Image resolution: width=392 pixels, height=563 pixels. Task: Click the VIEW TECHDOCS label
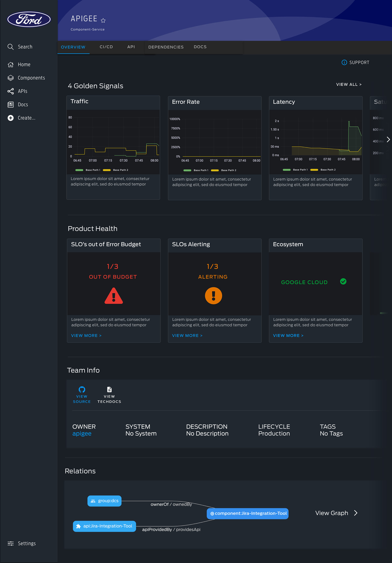[x=109, y=399]
